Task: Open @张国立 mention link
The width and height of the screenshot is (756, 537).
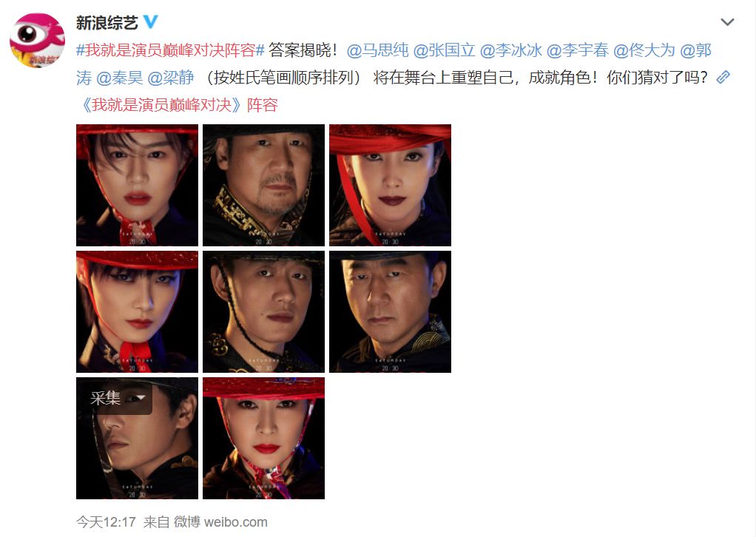Action: coord(444,50)
